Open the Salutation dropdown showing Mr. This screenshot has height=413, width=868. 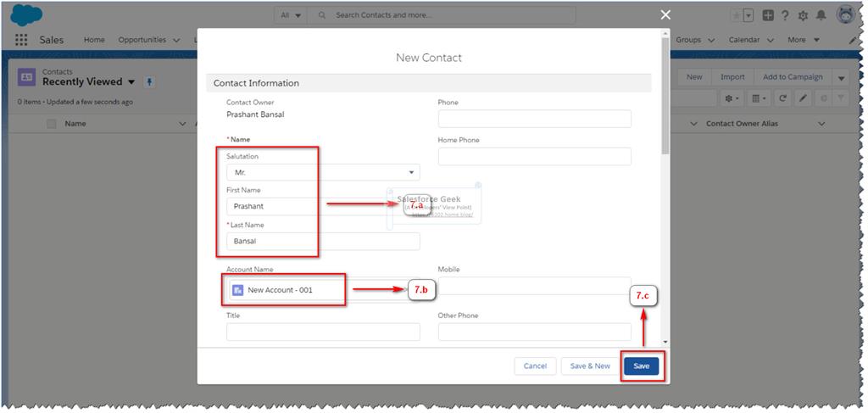[x=323, y=172]
